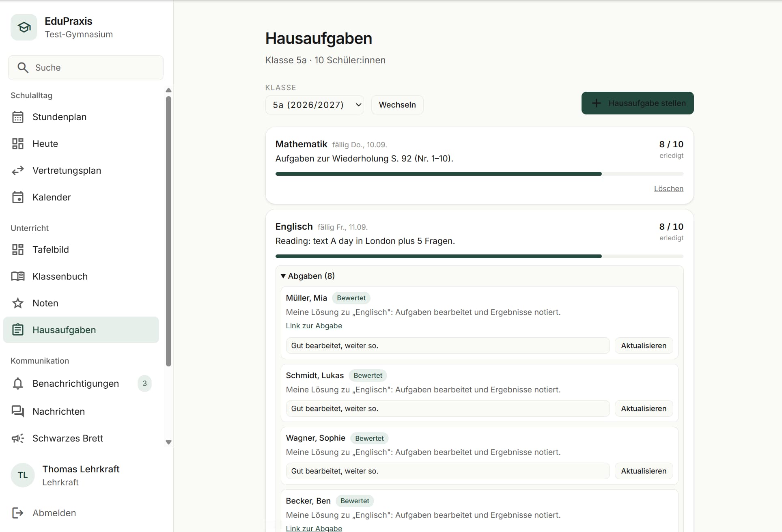Screen dimensions: 782x532
Task: Click the notifications count badge 3
Action: click(x=144, y=383)
